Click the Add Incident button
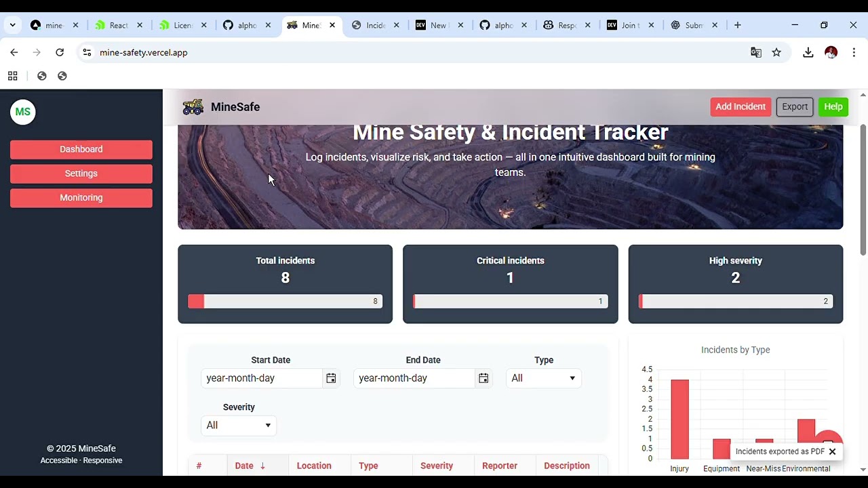Screen dimensions: 868x488 pos(741,106)
